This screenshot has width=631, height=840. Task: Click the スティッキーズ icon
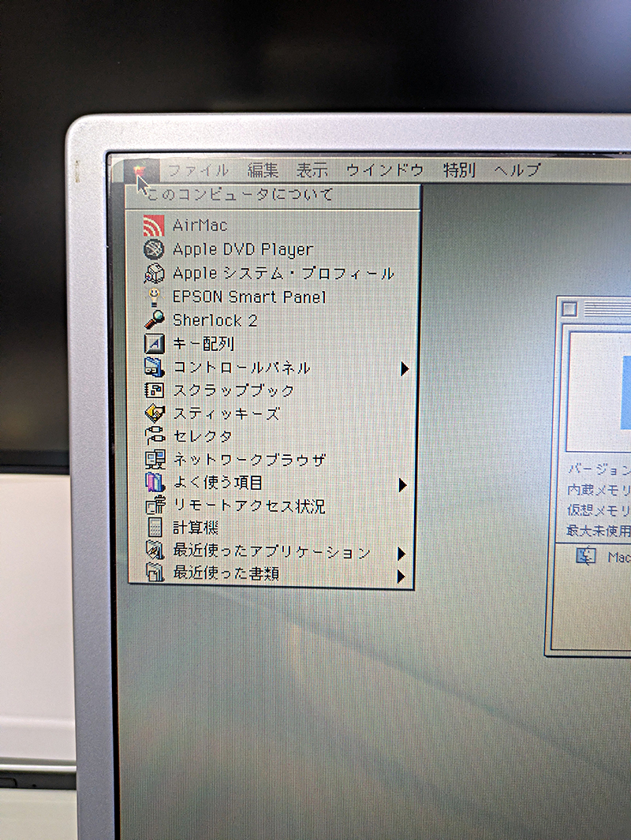[x=154, y=413]
